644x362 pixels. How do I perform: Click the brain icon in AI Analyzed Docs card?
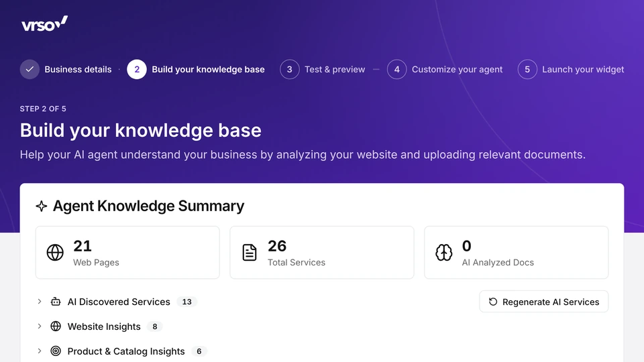[444, 253]
